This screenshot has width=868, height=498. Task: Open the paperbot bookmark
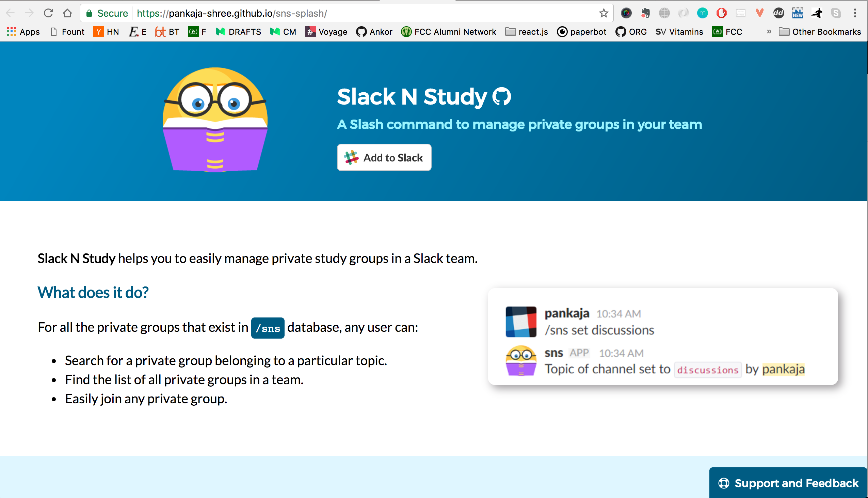582,32
